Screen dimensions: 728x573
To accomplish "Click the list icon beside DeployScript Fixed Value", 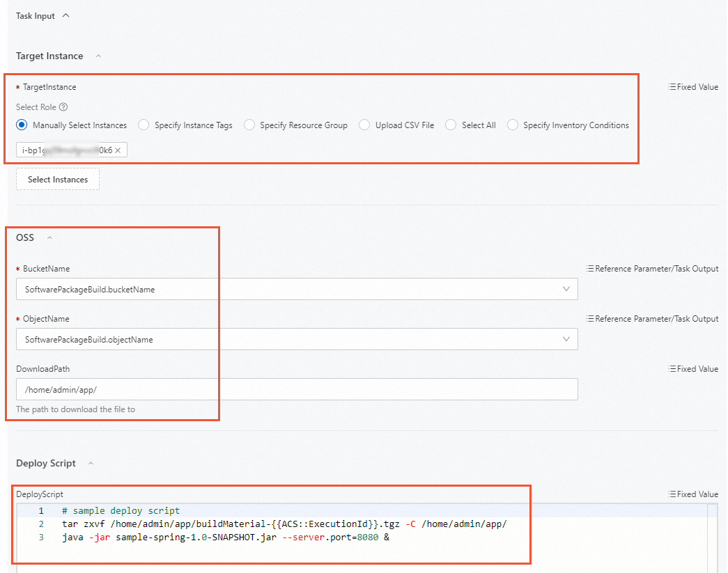I will (672, 494).
